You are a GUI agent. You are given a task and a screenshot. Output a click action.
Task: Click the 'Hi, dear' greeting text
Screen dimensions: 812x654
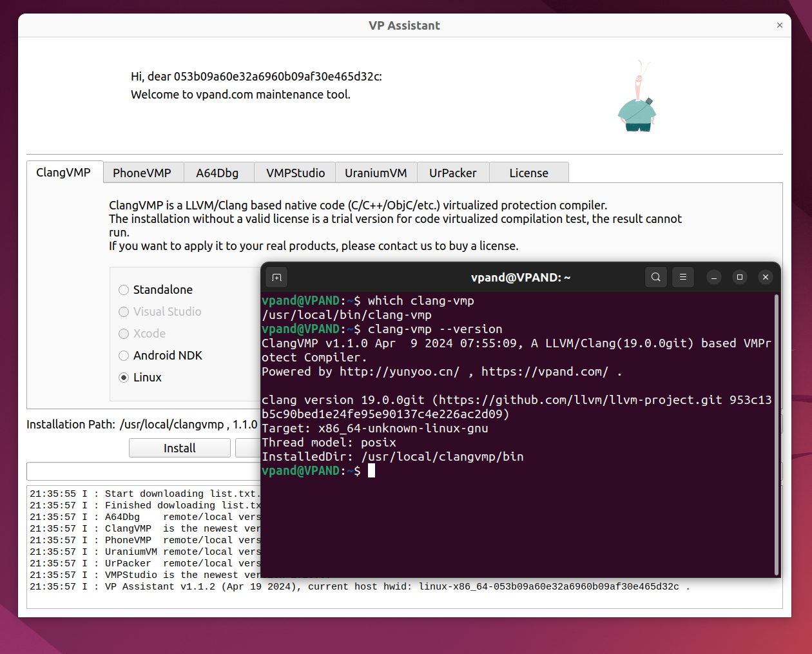(x=256, y=76)
